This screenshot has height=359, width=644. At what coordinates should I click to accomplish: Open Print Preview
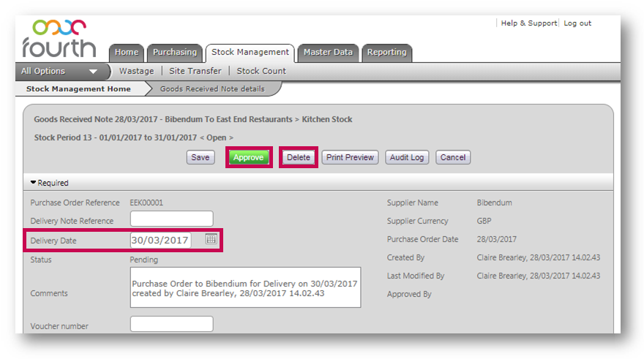click(x=350, y=157)
